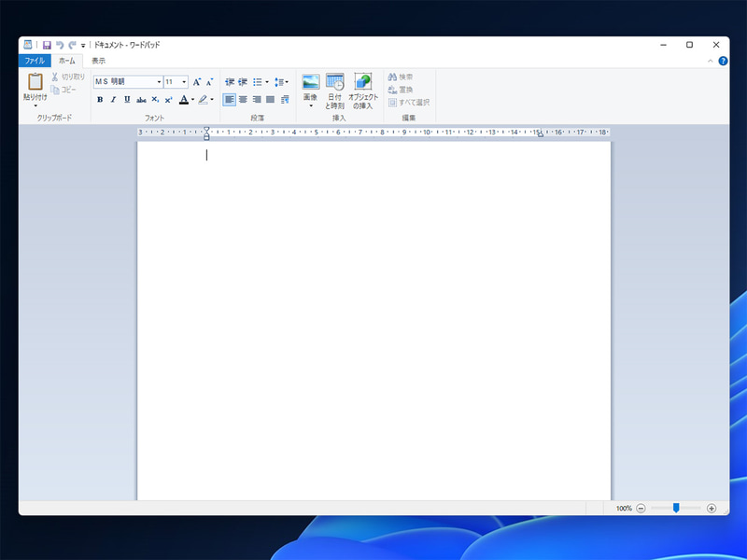The image size is (747, 560).
Task: Open the ファイル menu
Action: [35, 61]
